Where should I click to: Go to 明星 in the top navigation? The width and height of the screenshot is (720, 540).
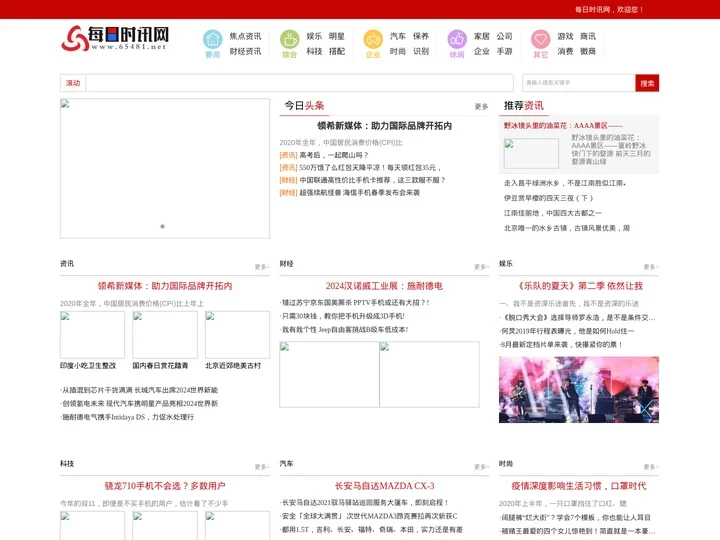[x=337, y=36]
